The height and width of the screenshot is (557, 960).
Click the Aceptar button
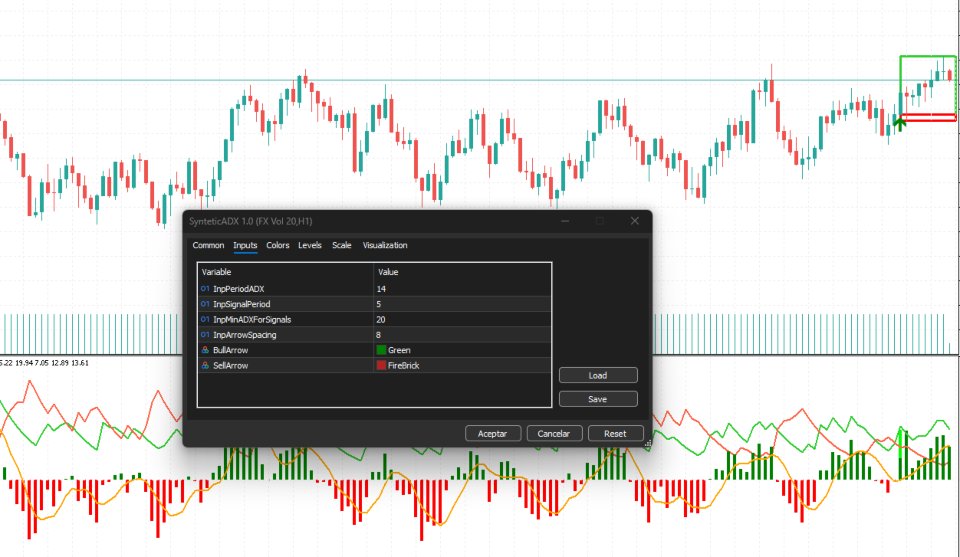pyautogui.click(x=493, y=433)
